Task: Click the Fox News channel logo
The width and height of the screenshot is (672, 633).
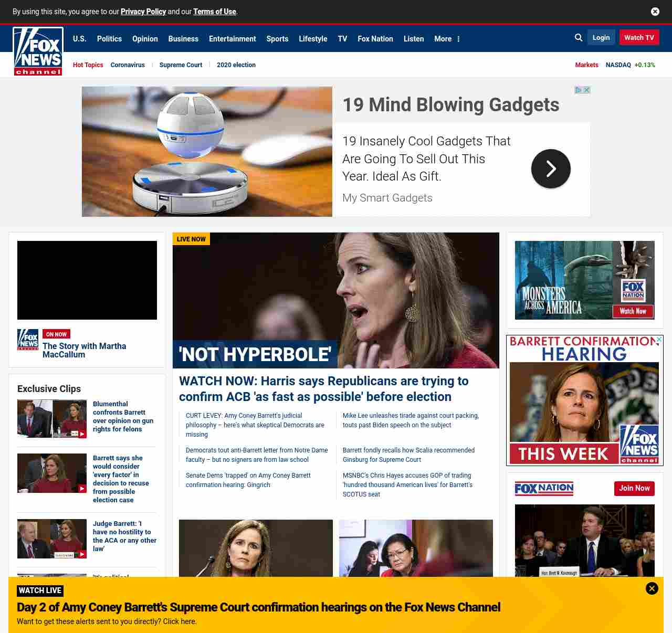Action: pos(38,51)
